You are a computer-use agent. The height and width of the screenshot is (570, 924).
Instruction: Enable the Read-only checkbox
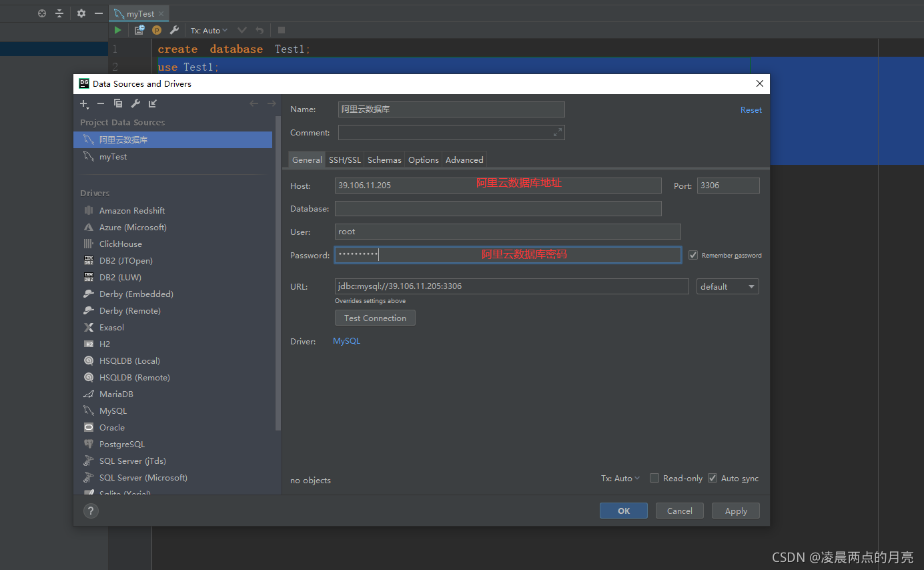(x=654, y=478)
